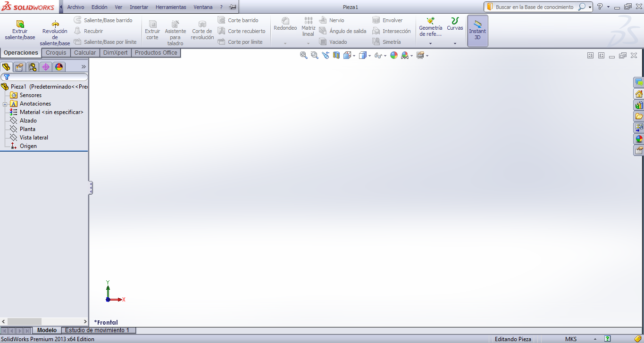Click Corte barrido tool
The height and width of the screenshot is (343, 644).
[238, 20]
